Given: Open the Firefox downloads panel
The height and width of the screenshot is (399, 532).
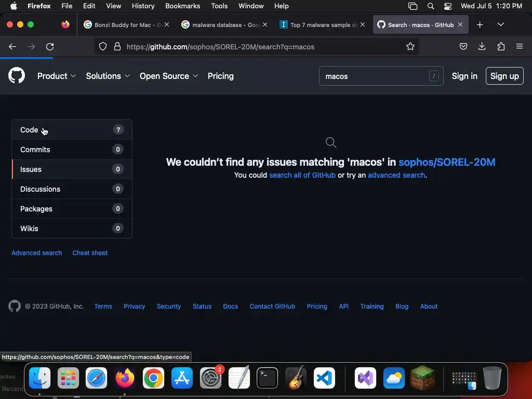Looking at the screenshot, I should tap(482, 46).
